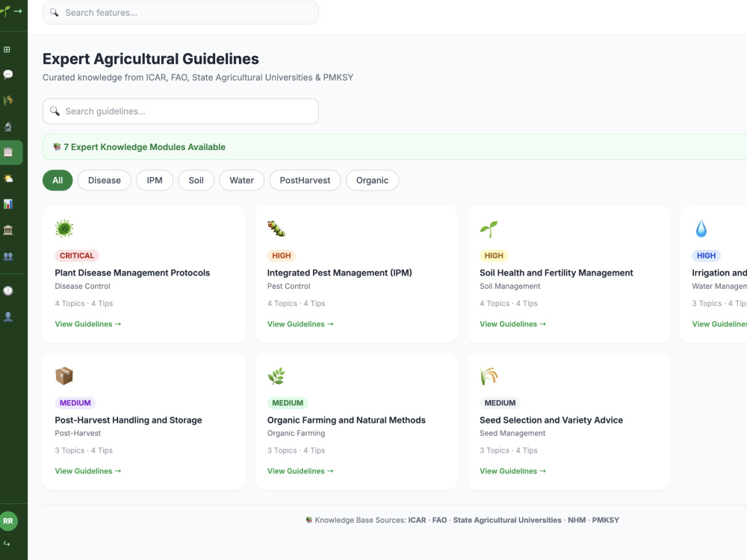Click the 7 Expert Knowledge Modules banner
This screenshot has height=560, width=747.
[395, 147]
